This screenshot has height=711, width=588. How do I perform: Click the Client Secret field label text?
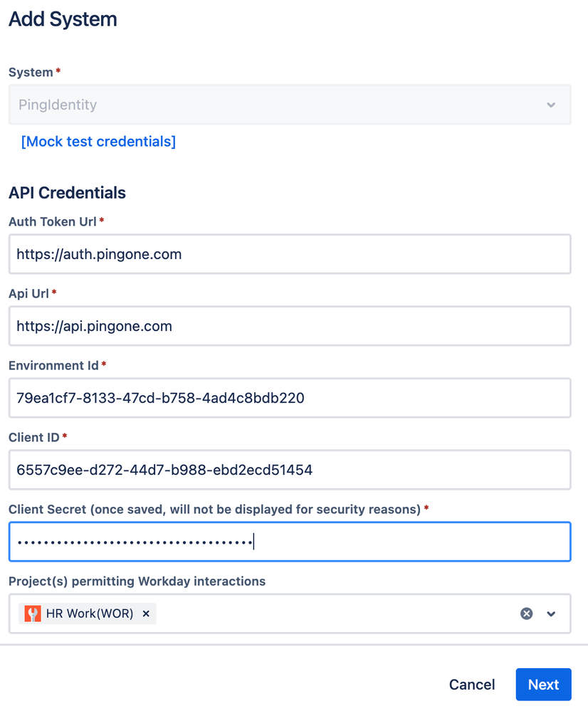point(214,509)
